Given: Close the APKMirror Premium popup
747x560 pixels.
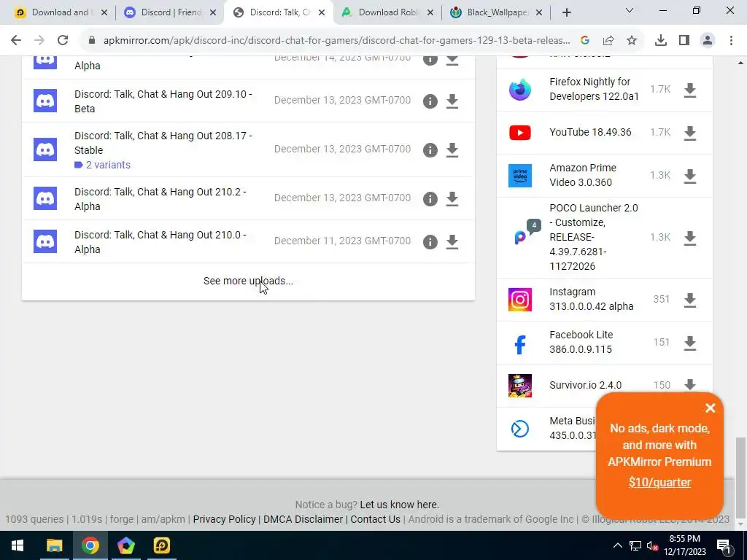Looking at the screenshot, I should 711,408.
